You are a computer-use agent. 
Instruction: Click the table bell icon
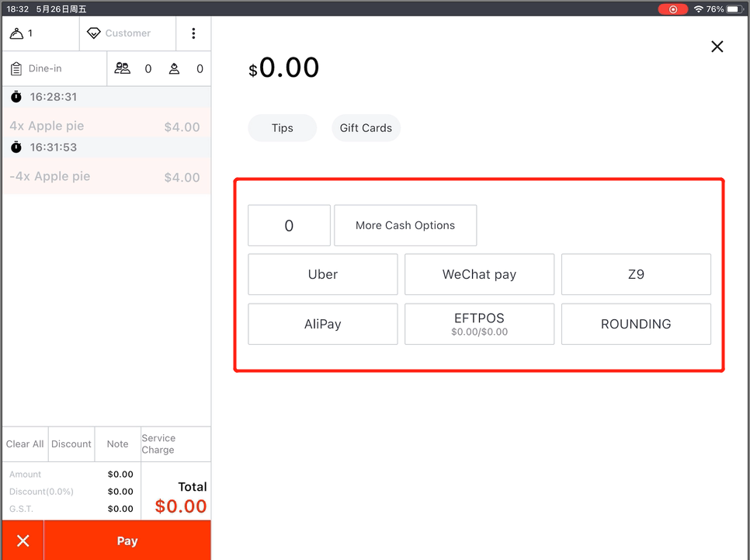[16, 33]
